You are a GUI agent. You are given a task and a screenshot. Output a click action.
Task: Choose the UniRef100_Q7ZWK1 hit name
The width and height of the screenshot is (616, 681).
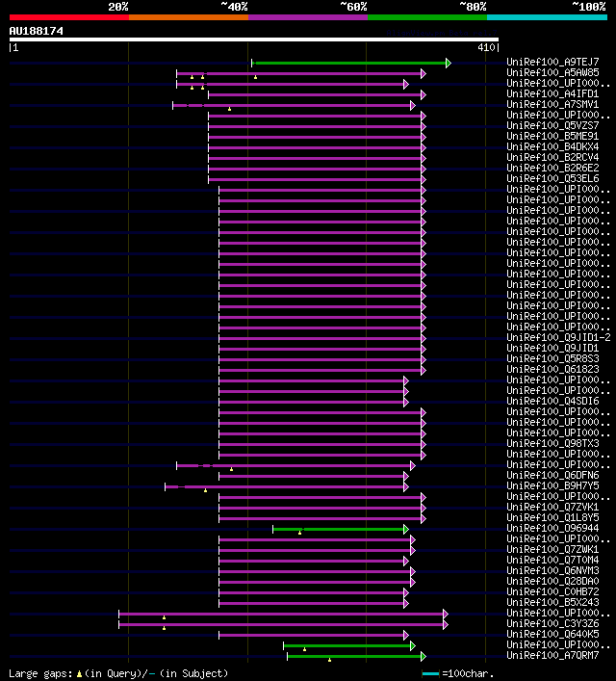(552, 549)
